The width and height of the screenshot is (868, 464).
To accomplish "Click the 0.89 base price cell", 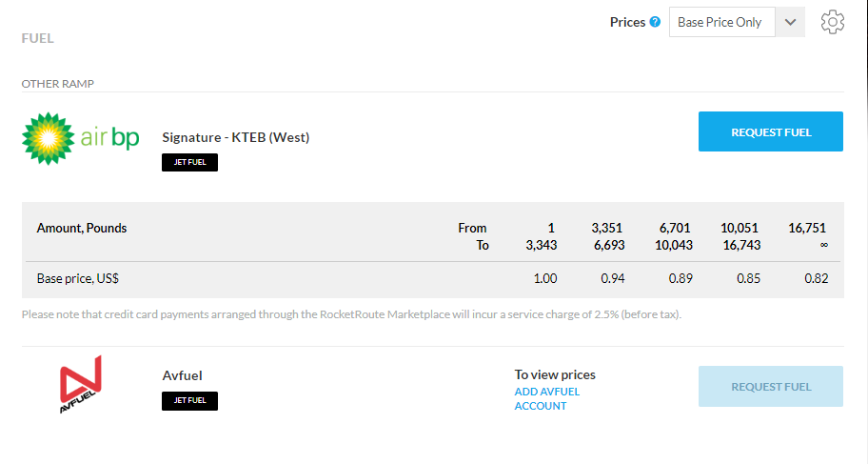I will (681, 279).
